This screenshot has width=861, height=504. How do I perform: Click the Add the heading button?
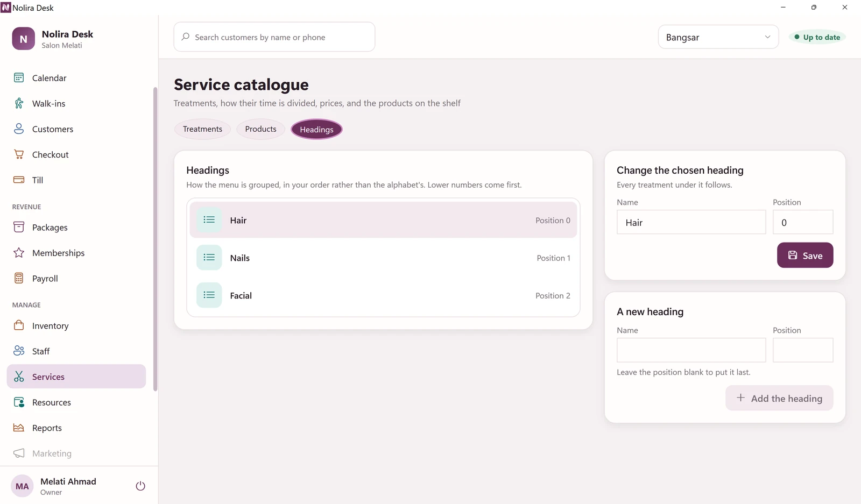pyautogui.click(x=779, y=398)
